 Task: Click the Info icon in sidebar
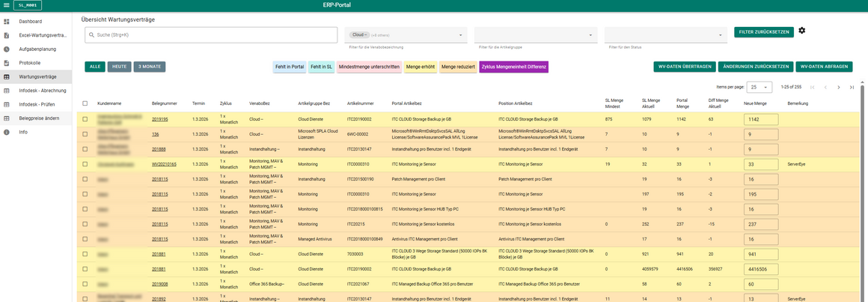tap(7, 132)
